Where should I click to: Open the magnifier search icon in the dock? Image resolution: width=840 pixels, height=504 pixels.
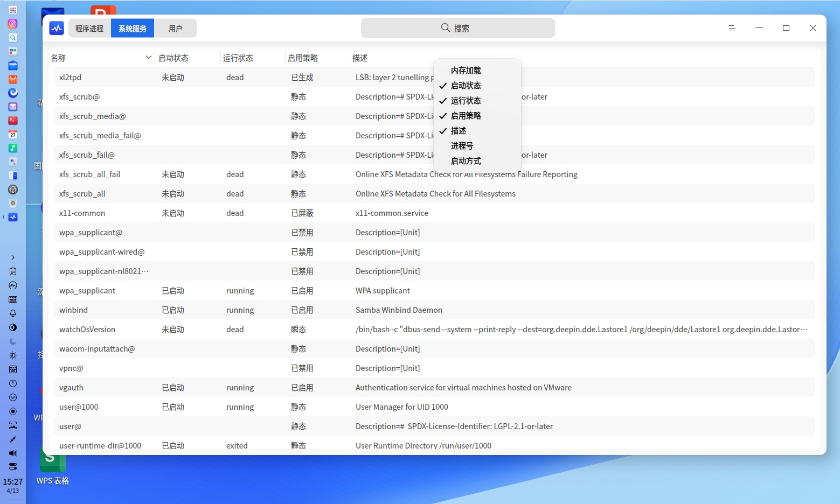click(x=13, y=38)
